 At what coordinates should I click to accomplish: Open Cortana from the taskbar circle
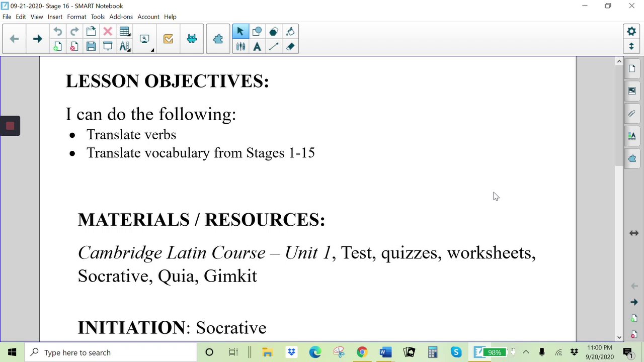click(x=209, y=352)
